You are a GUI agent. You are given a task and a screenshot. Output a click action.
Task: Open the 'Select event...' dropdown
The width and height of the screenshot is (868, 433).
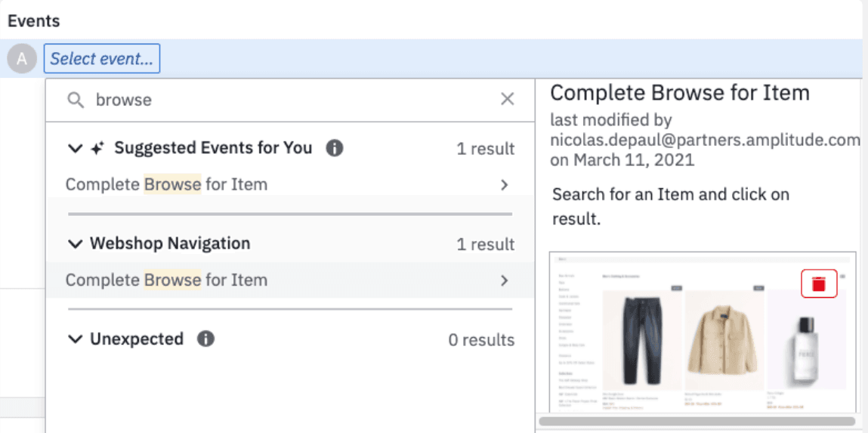102,59
